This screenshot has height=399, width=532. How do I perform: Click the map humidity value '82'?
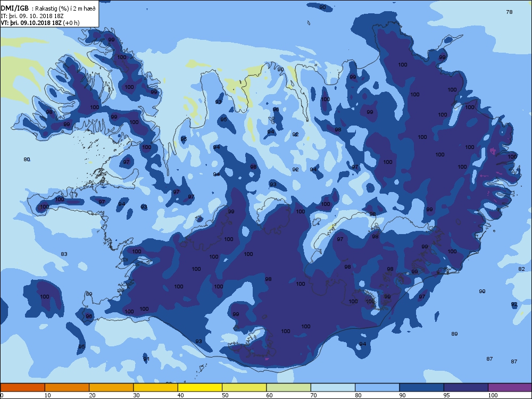pyautogui.click(x=521, y=269)
